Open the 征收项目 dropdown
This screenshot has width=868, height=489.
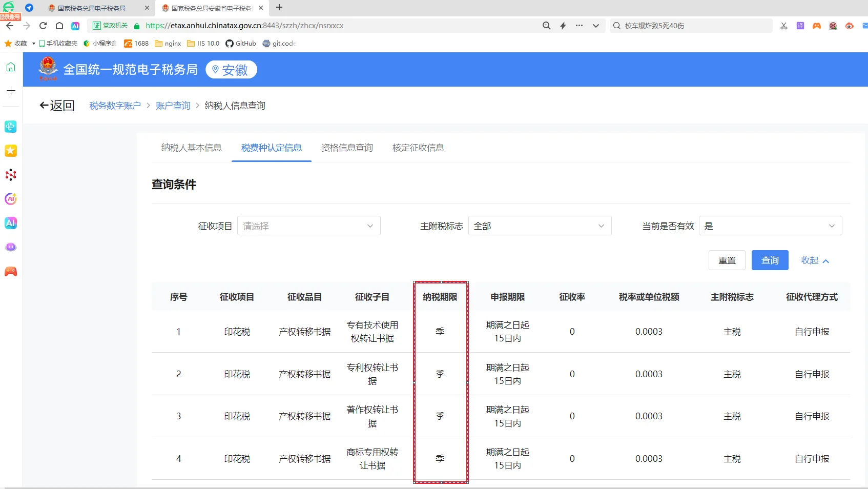click(x=309, y=226)
